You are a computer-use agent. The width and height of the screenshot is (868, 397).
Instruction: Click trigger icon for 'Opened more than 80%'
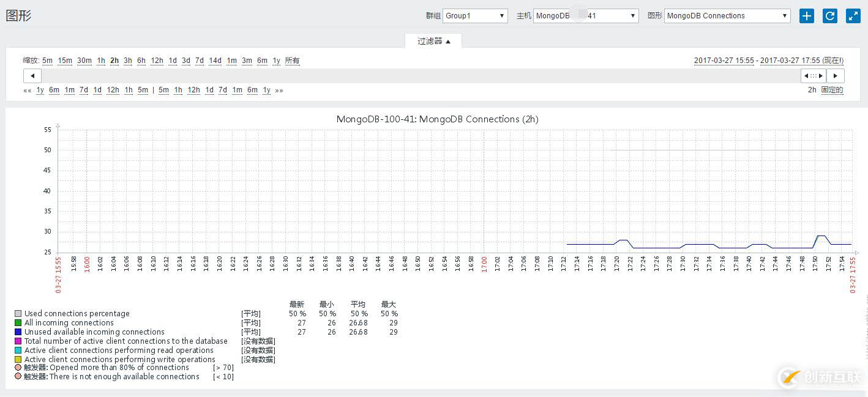[x=18, y=368]
